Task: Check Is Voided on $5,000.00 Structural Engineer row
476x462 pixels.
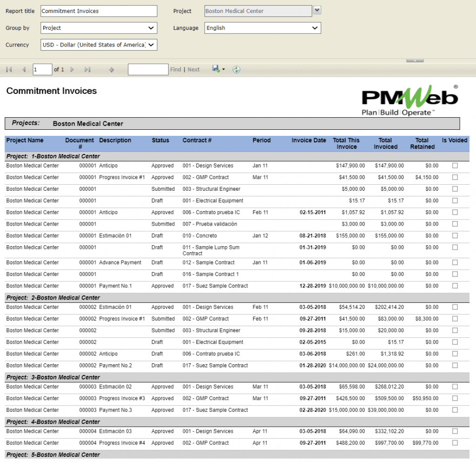Action: click(455, 189)
